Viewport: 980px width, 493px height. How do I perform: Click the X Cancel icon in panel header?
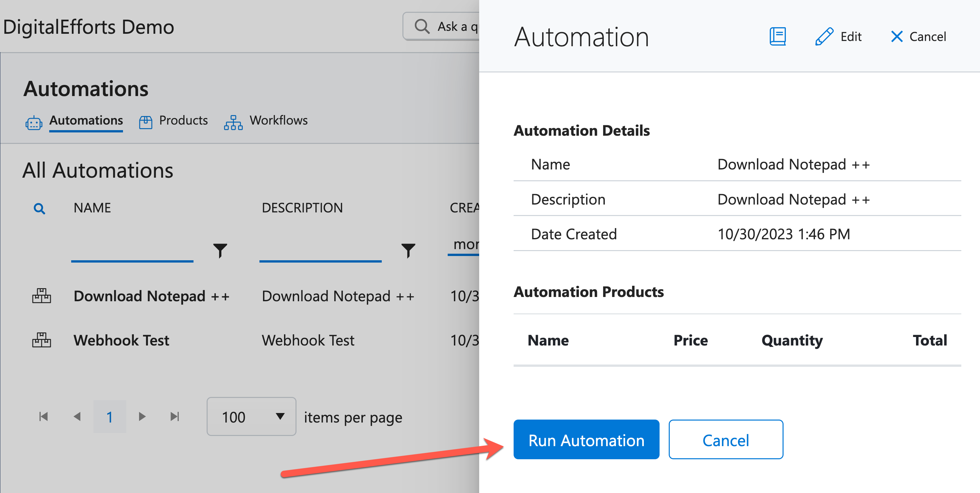click(897, 37)
